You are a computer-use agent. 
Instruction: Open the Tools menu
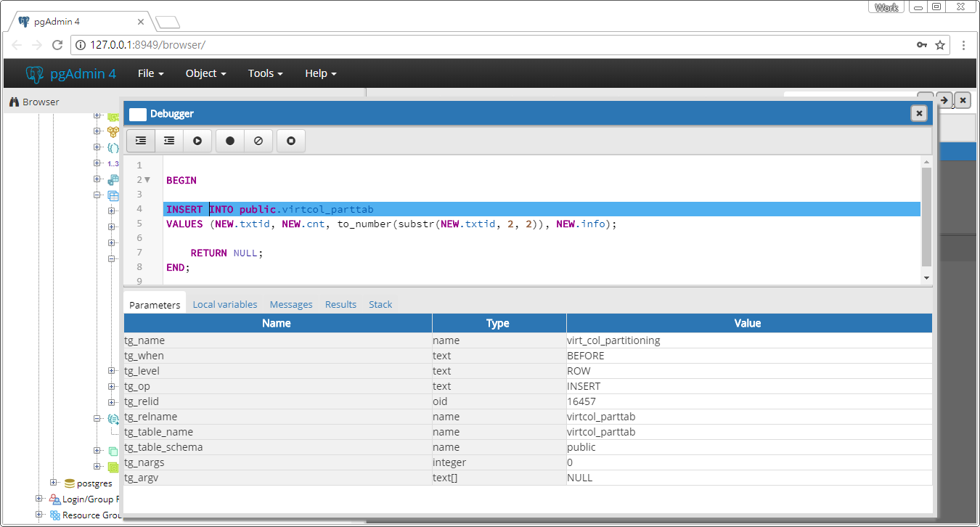(265, 73)
